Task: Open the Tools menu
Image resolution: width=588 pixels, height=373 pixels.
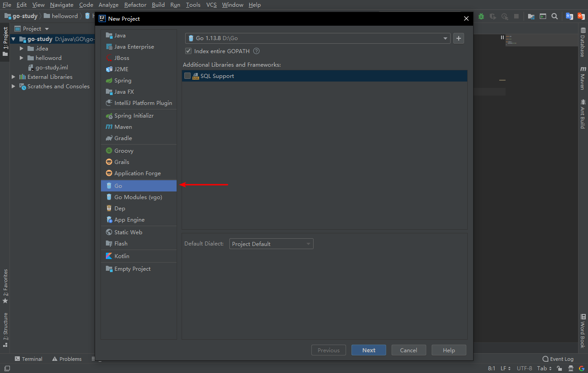Action: click(x=193, y=5)
